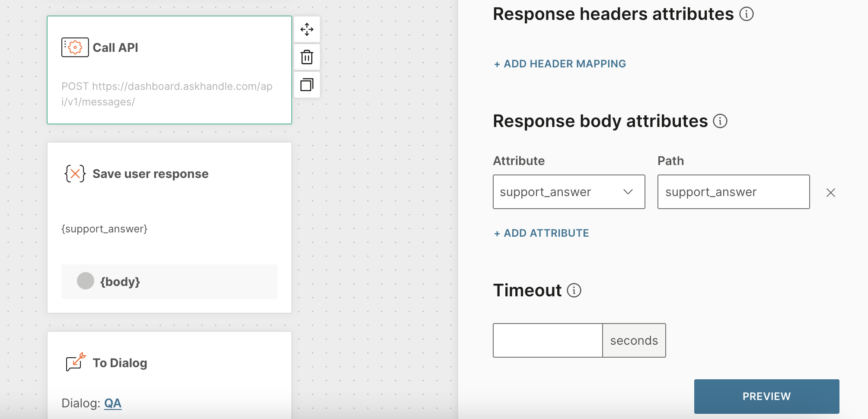Image resolution: width=868 pixels, height=419 pixels.
Task: Open info tooltip for Response headers attributes
Action: pyautogui.click(x=747, y=14)
